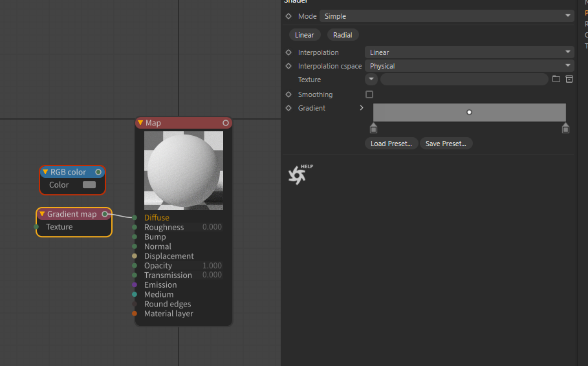Open the Interpolation dropdown
Screen dimensions: 588x366
(x=469, y=52)
